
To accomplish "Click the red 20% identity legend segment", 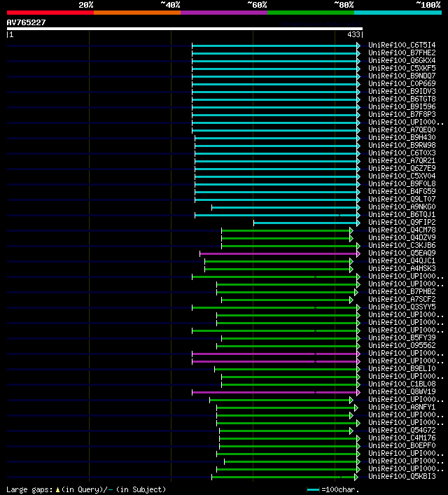I will (x=50, y=13).
